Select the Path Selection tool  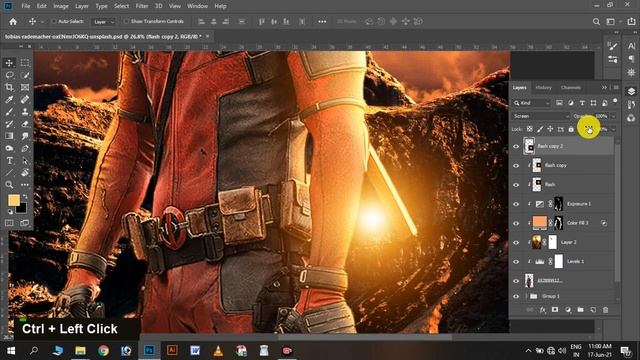(25, 160)
